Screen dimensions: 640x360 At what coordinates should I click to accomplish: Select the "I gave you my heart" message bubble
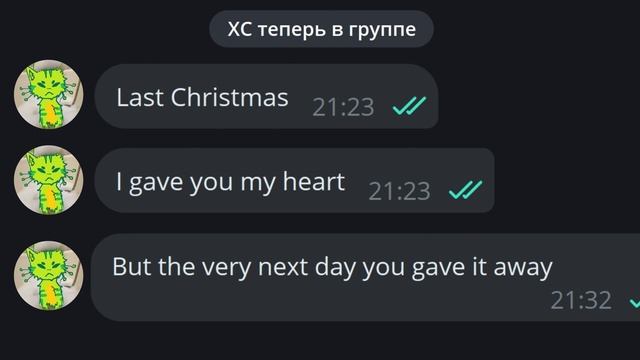pyautogui.click(x=295, y=180)
